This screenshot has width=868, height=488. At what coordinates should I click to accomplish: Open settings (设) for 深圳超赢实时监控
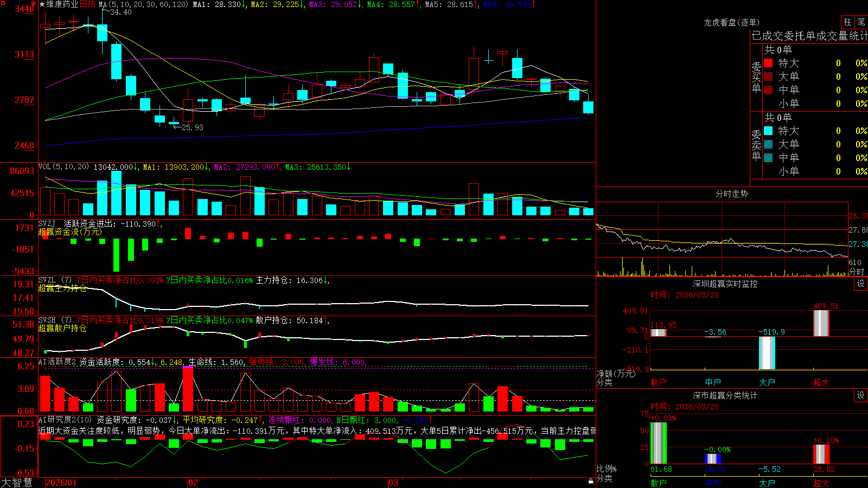pyautogui.click(x=861, y=284)
